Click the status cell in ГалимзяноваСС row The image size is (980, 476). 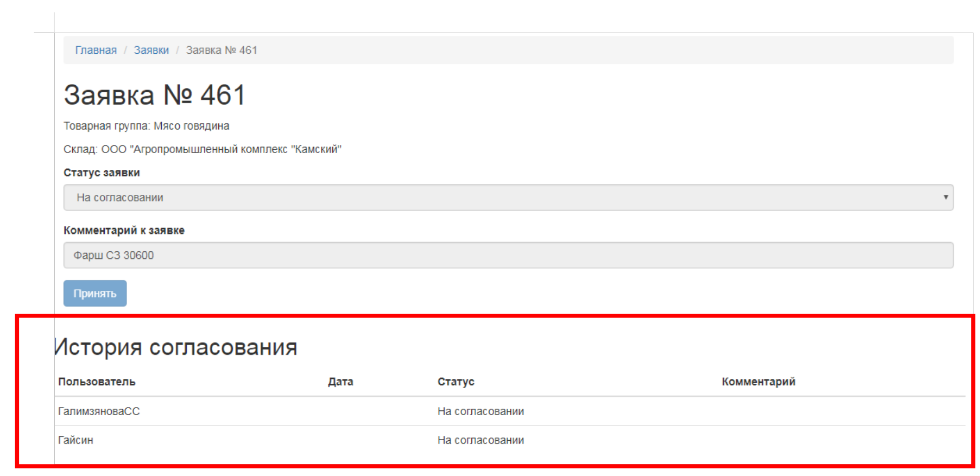click(x=480, y=411)
